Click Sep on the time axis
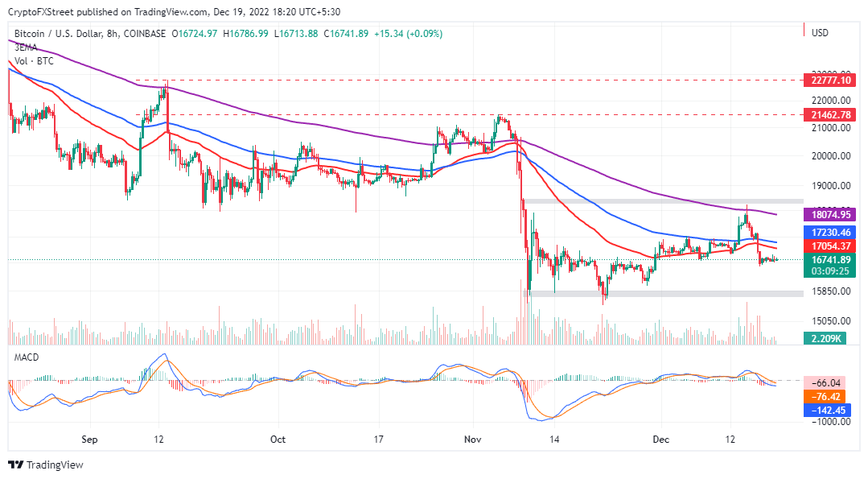This screenshot has height=479, width=868. click(88, 440)
